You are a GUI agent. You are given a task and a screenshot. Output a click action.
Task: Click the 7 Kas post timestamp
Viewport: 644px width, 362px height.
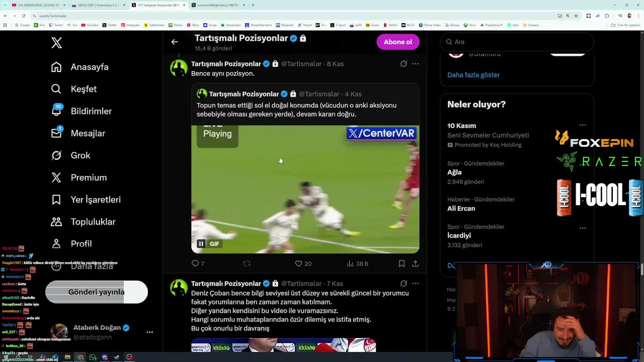pos(335,284)
